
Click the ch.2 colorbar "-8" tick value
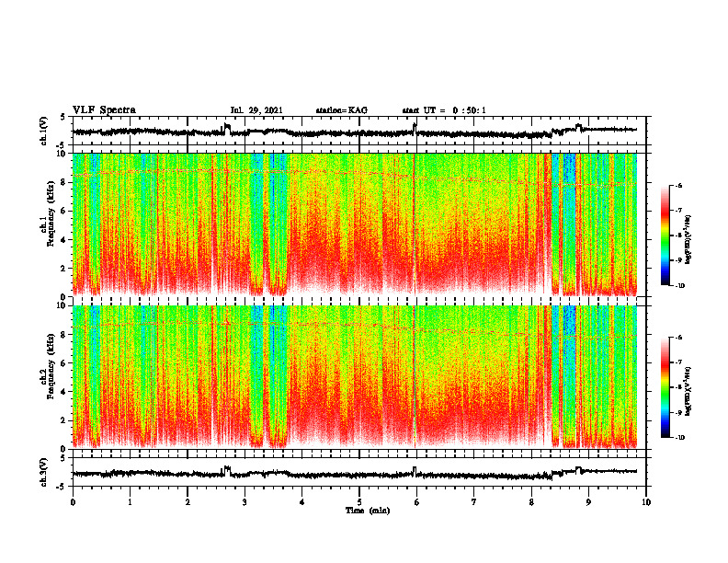pos(678,387)
